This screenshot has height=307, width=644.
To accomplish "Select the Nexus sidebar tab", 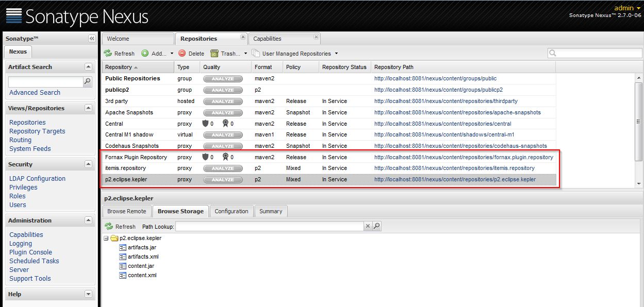I will [x=18, y=52].
